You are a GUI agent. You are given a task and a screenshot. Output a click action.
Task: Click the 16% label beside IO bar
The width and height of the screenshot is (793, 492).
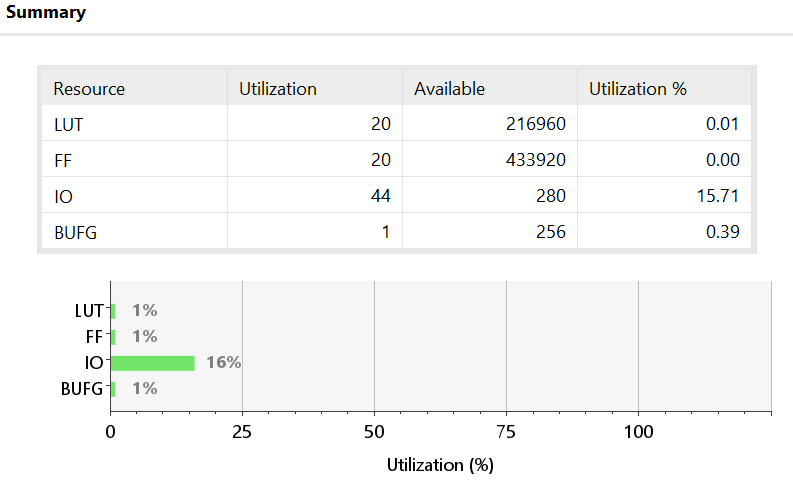224,362
